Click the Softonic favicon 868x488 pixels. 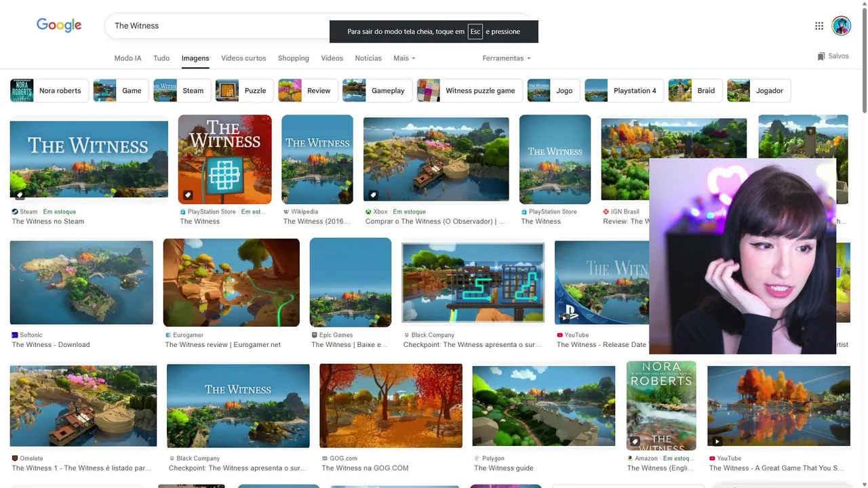coord(15,335)
